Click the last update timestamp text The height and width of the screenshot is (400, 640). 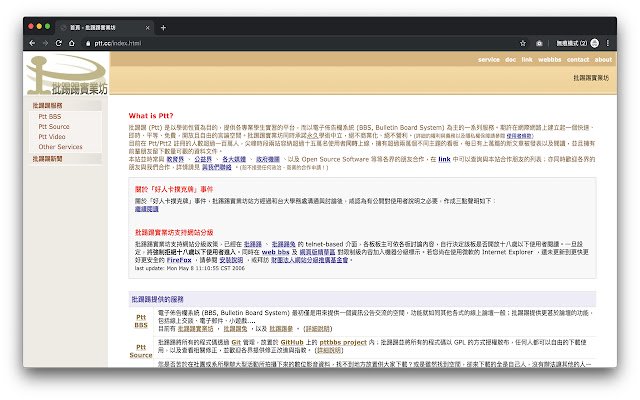(x=190, y=268)
